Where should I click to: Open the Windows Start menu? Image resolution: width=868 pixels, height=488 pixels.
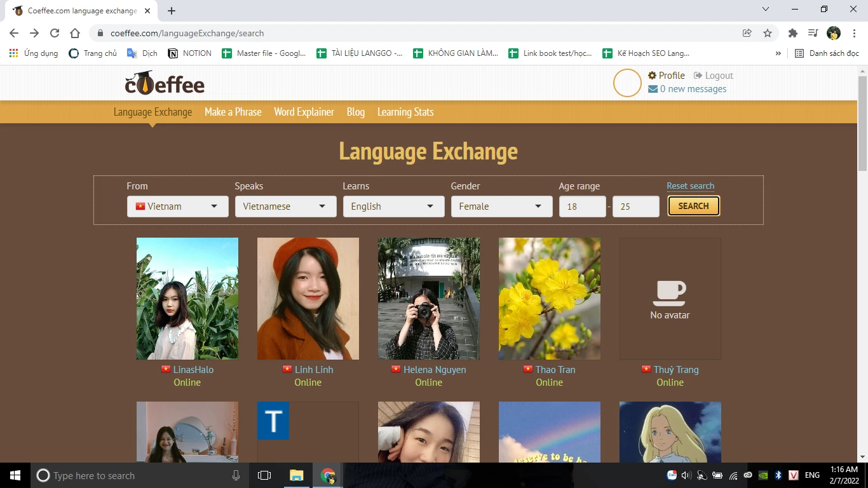click(15, 475)
